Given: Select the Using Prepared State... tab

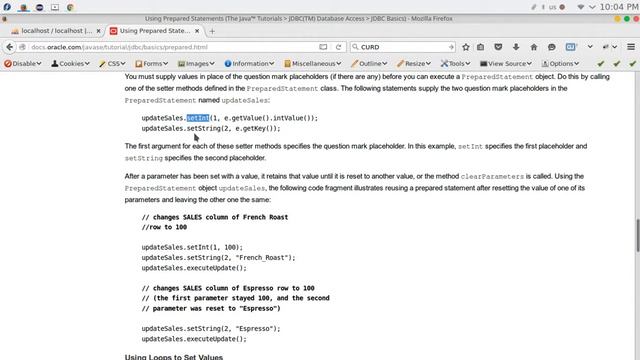Looking at the screenshot, I should (155, 31).
